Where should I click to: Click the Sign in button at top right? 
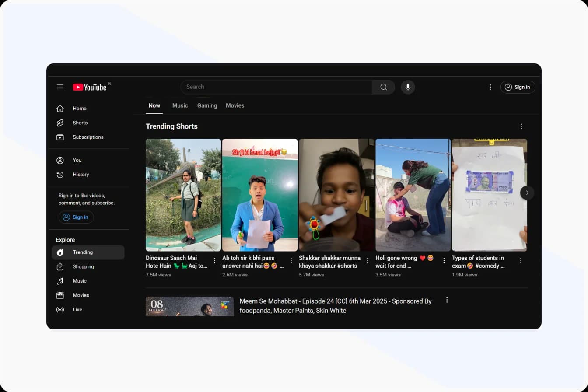tap(518, 87)
